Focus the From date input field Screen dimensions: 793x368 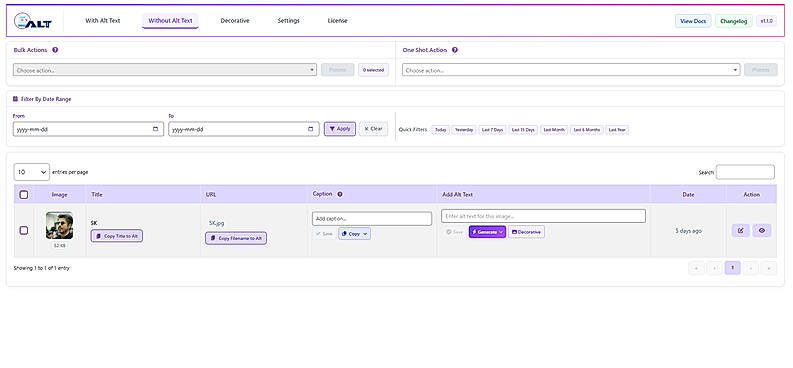pyautogui.click(x=88, y=129)
